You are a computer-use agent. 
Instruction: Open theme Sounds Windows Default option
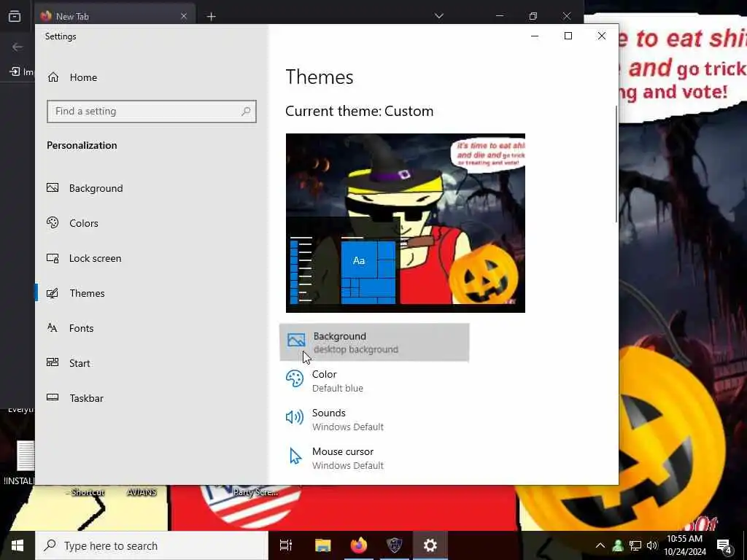point(374,419)
